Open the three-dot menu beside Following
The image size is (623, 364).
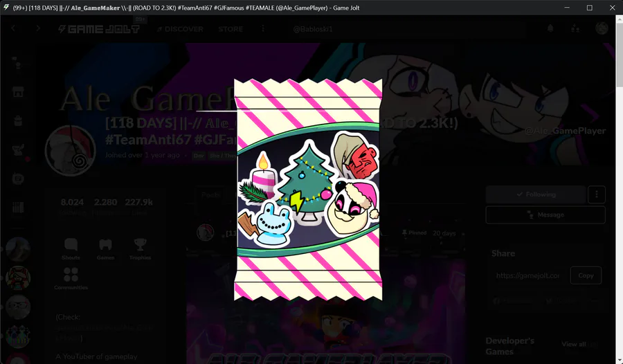coord(597,194)
